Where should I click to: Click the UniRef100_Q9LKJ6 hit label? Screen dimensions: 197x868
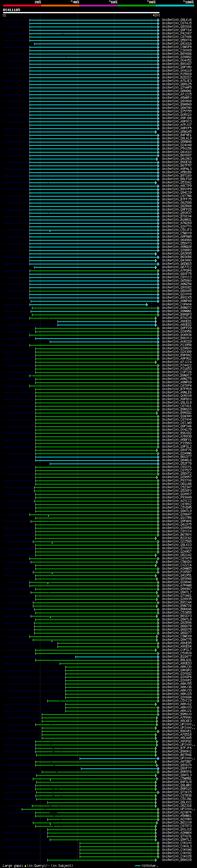[x=177, y=20]
